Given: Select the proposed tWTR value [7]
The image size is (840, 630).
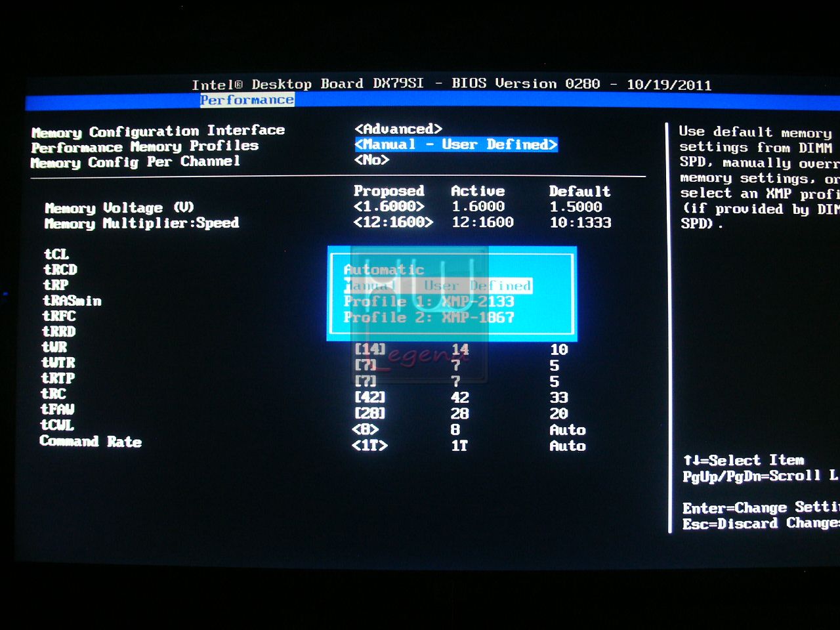Looking at the screenshot, I should tap(366, 365).
